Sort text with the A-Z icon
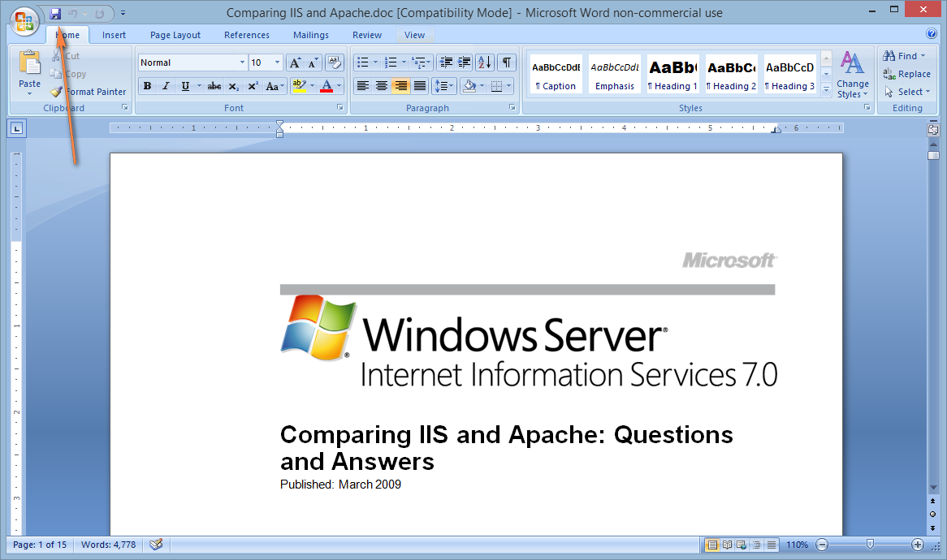Screen dimensions: 947x560 click(x=484, y=62)
